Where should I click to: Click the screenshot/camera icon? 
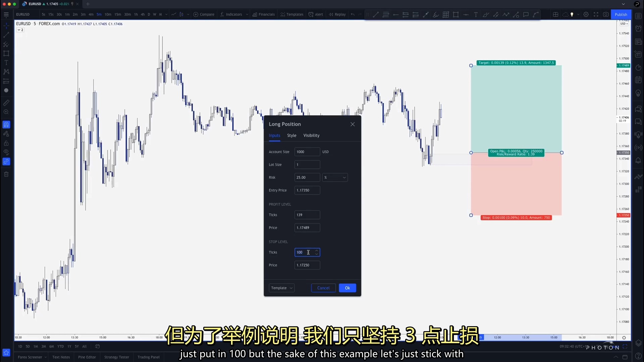point(606,15)
